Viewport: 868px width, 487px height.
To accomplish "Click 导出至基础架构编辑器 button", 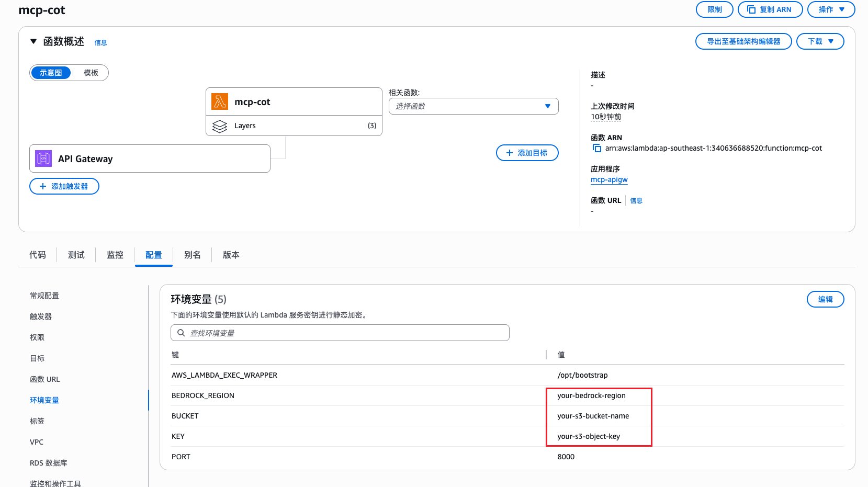I will coord(743,41).
